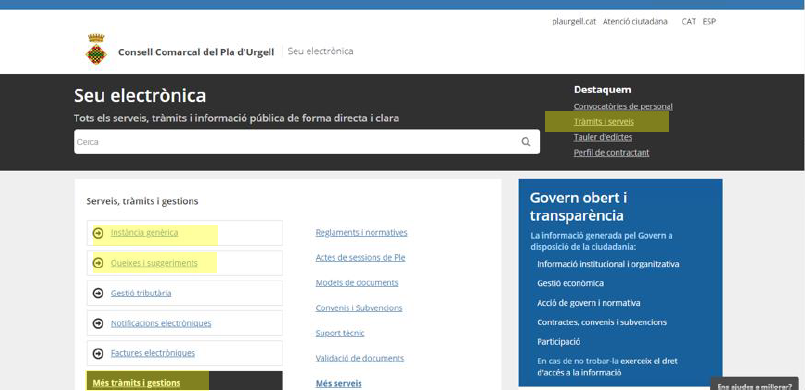The height and width of the screenshot is (391, 805).
Task: Open Validació de documents link
Action: [x=360, y=358]
